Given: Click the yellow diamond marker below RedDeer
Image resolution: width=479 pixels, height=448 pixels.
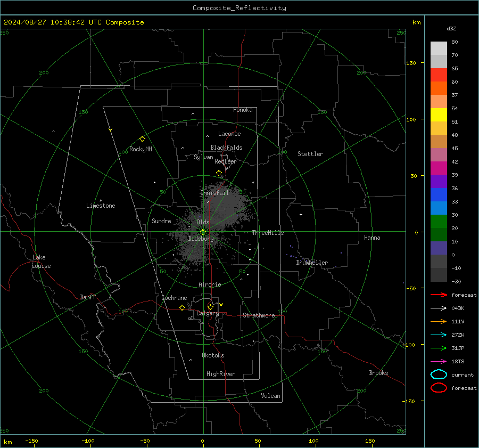Looking at the screenshot, I should [219, 173].
